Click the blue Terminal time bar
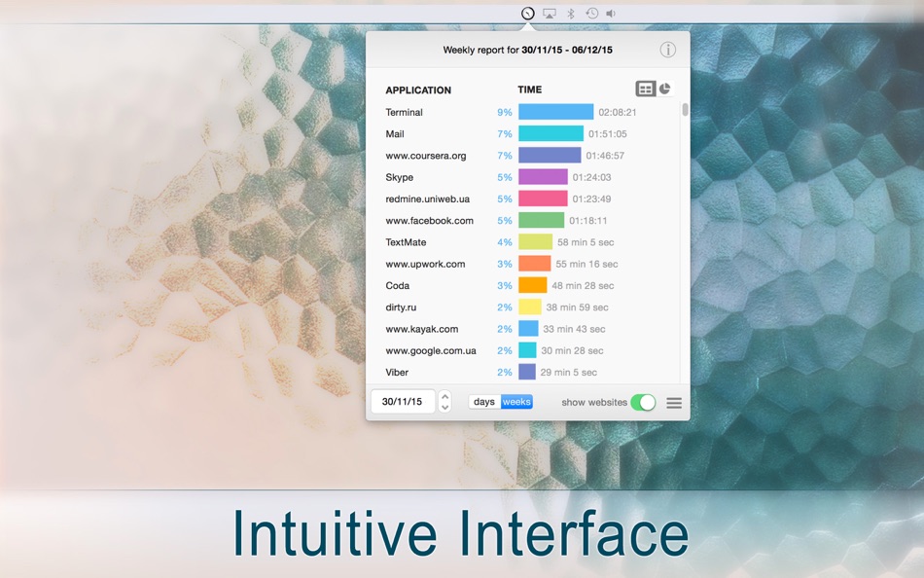This screenshot has width=924, height=578. [555, 112]
